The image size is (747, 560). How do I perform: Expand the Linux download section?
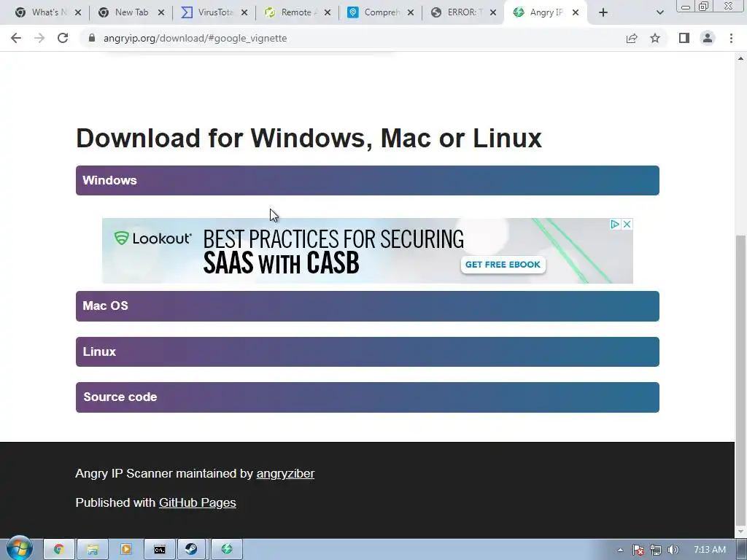pyautogui.click(x=368, y=352)
